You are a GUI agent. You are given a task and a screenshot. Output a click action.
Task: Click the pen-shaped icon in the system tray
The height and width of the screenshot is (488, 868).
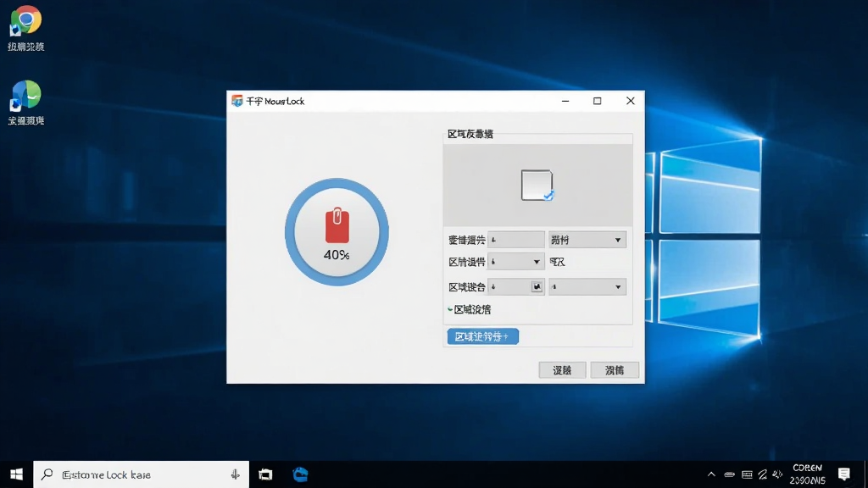762,474
